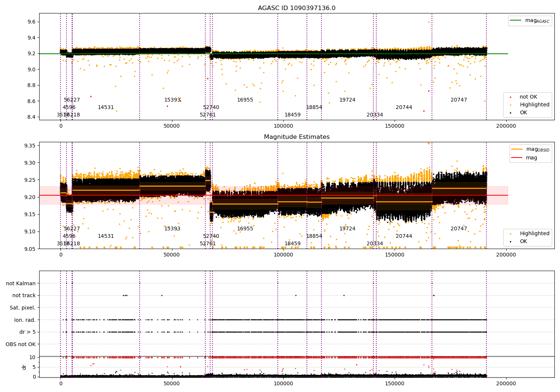Click the 'OBS not OK' y-axis label

click(21, 344)
